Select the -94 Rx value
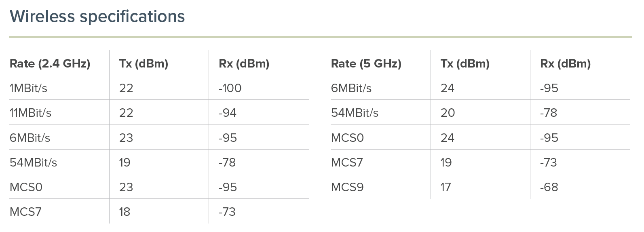The height and width of the screenshot is (232, 644). (228, 113)
